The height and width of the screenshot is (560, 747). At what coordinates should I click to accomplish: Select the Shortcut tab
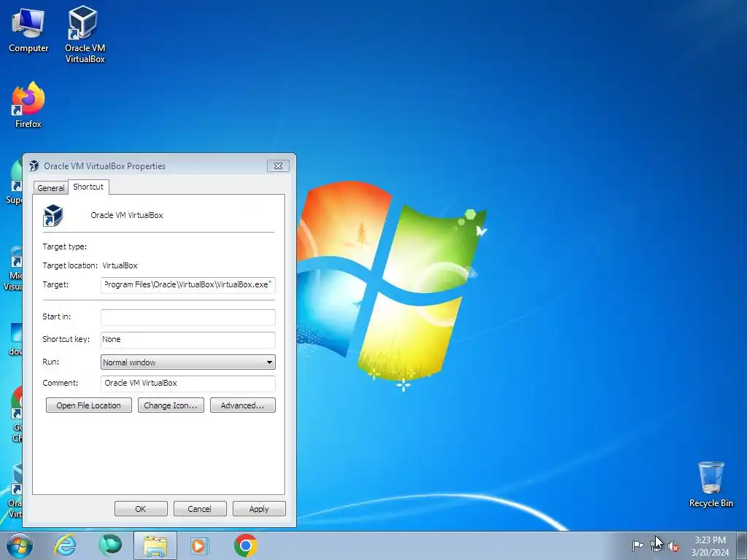pyautogui.click(x=88, y=187)
